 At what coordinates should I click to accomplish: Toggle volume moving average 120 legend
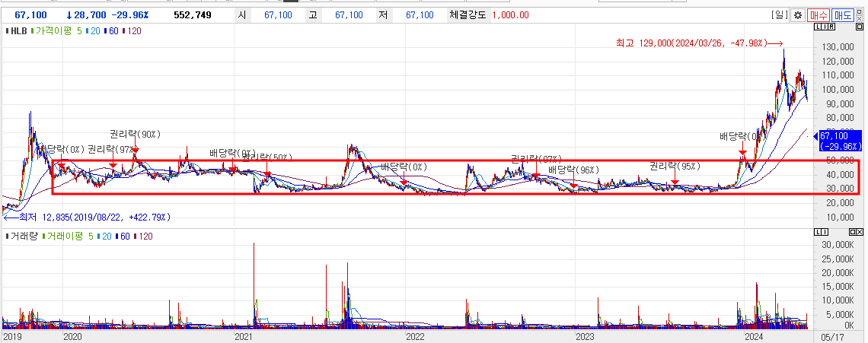point(143,237)
